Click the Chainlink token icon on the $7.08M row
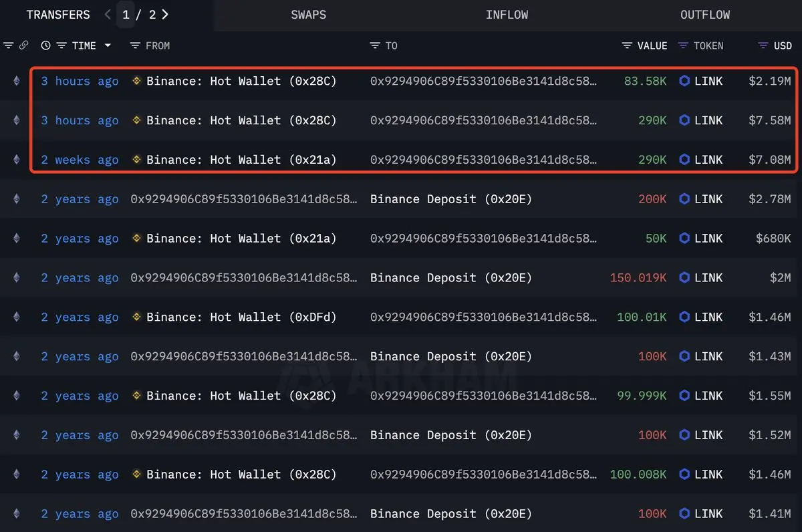 [684, 160]
